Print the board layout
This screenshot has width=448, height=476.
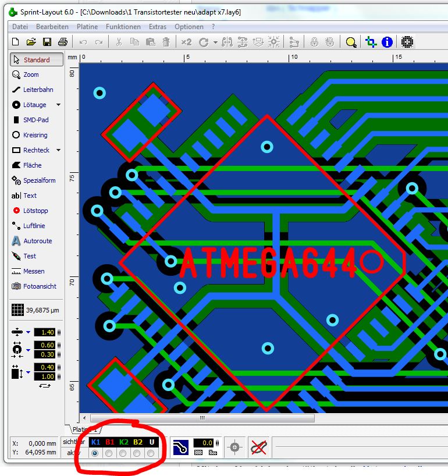[x=63, y=42]
